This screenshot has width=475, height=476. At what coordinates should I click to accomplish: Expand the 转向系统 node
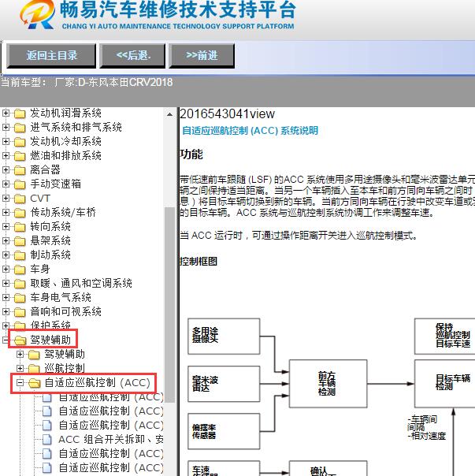pos(6,226)
